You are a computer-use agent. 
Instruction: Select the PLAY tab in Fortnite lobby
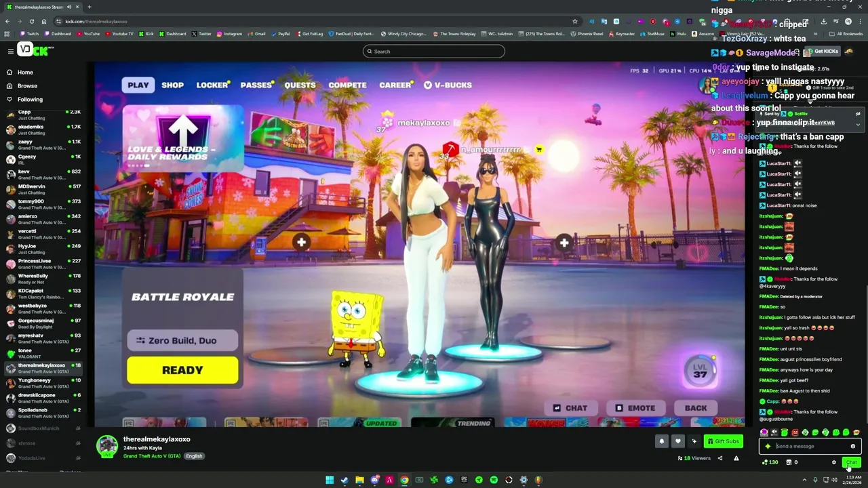pyautogui.click(x=138, y=85)
